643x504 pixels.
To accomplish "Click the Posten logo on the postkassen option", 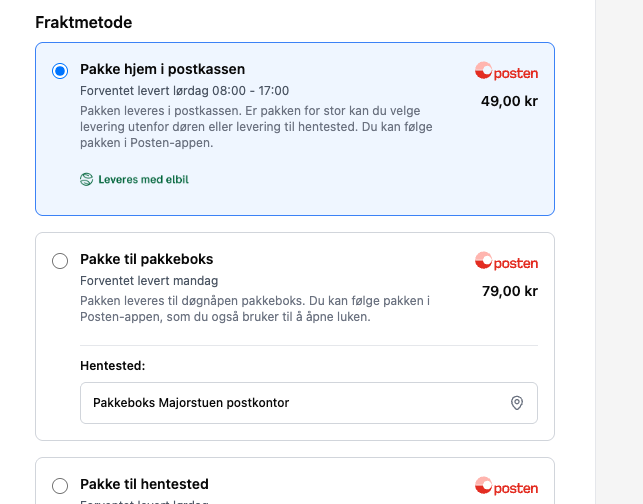I will [506, 72].
